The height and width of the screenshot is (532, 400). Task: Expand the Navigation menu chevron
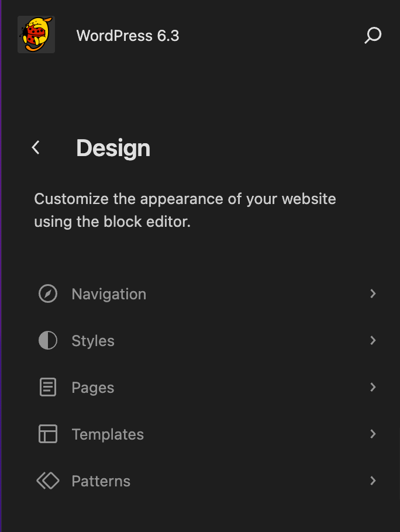click(x=373, y=293)
